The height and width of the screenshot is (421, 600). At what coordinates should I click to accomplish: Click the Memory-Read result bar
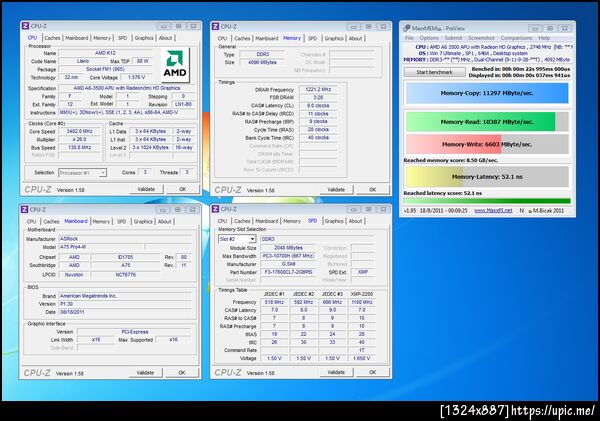(487, 122)
